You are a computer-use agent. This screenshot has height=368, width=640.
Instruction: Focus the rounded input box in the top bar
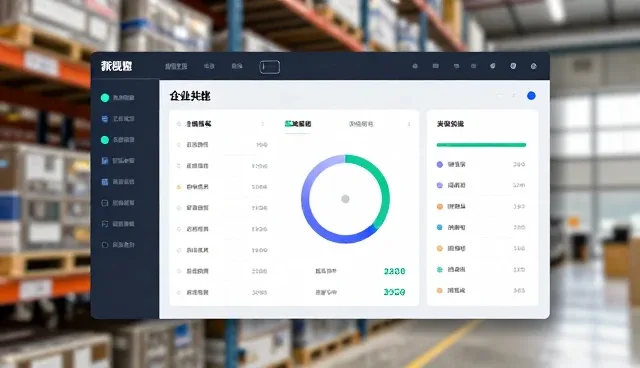pos(270,67)
